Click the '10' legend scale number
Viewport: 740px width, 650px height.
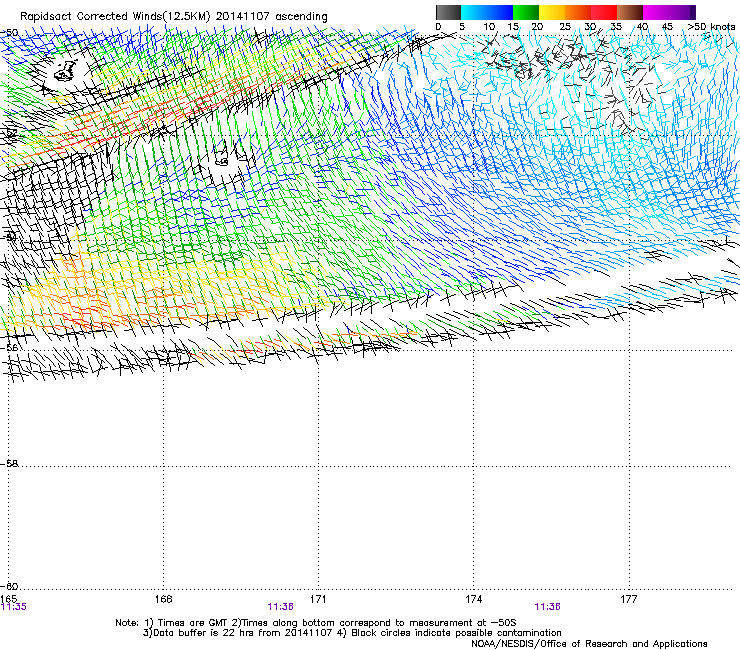click(489, 27)
